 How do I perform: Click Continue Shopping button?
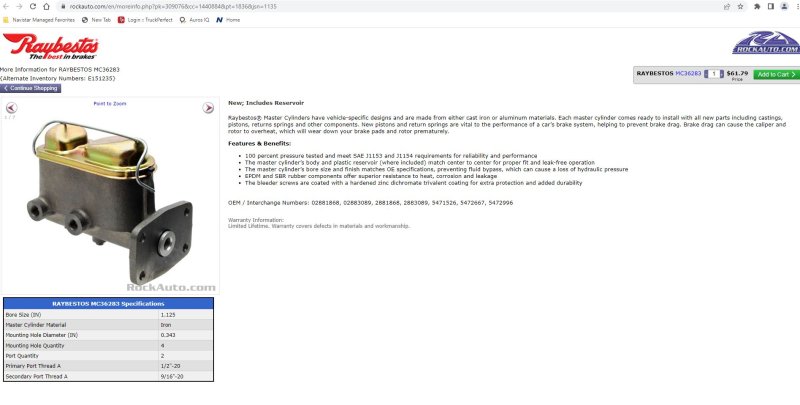click(x=31, y=88)
